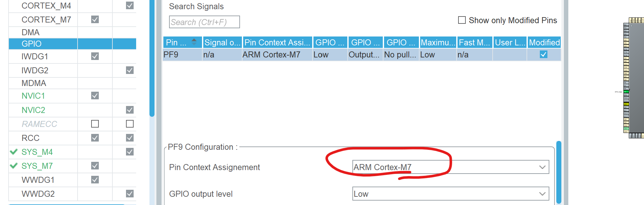Screen dimensions: 644x205
Task: Select GPIO in the peripheral list
Action: point(32,44)
